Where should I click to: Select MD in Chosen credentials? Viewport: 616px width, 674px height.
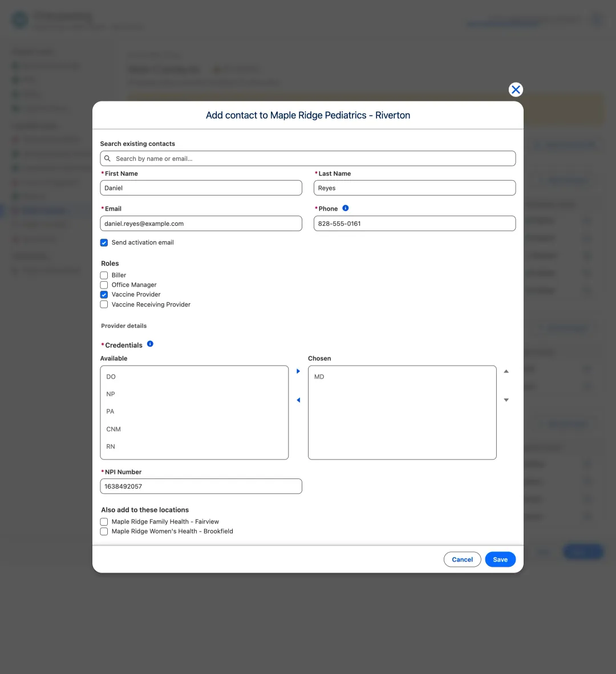pyautogui.click(x=402, y=376)
